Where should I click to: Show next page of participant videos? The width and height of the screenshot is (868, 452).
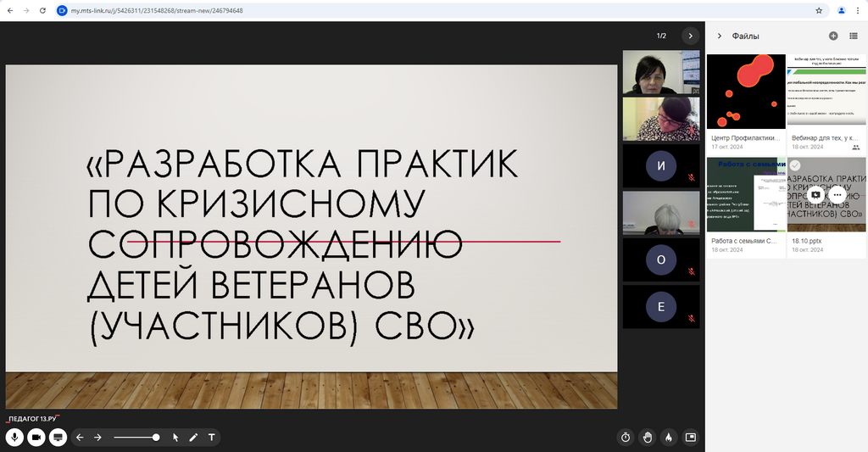point(690,36)
